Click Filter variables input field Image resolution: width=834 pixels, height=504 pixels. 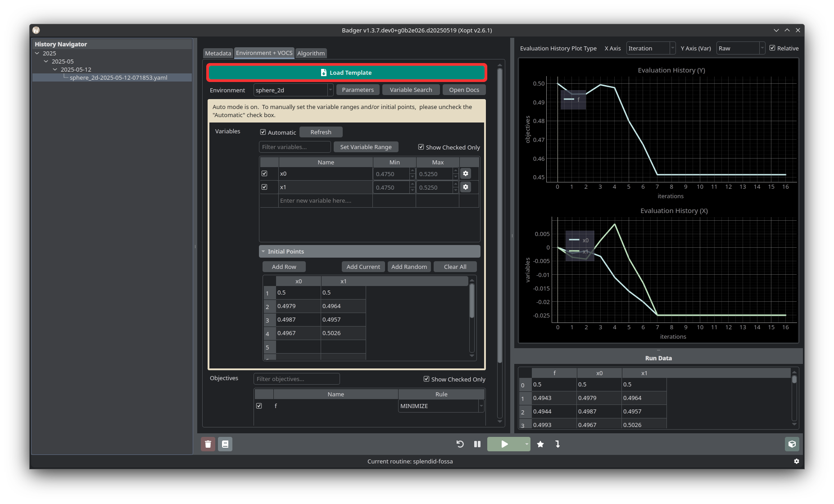(295, 147)
